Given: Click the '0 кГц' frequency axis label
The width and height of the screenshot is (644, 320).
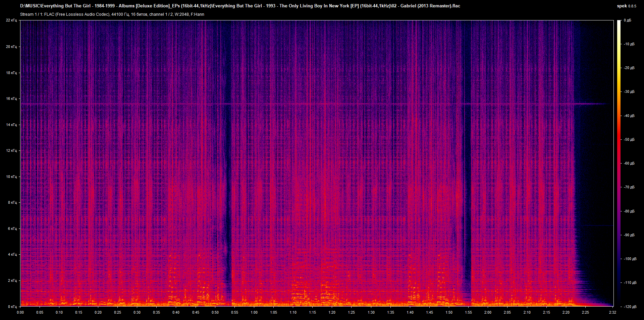Looking at the screenshot, I should tap(12, 307).
